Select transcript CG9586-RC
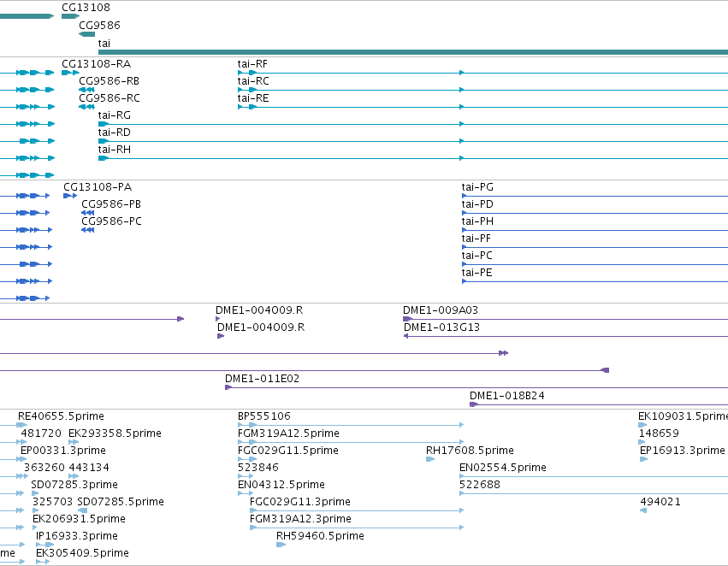Screen dimensions: 728x566 [x=109, y=97]
